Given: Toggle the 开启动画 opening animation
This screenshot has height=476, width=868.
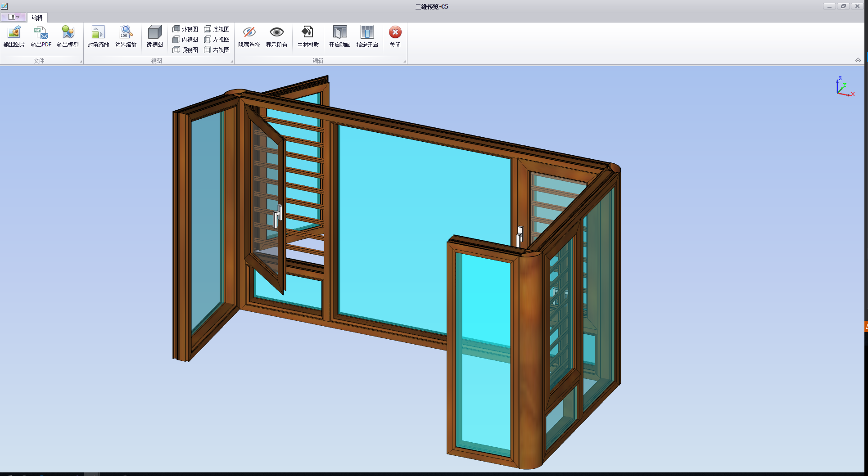Looking at the screenshot, I should (x=339, y=36).
